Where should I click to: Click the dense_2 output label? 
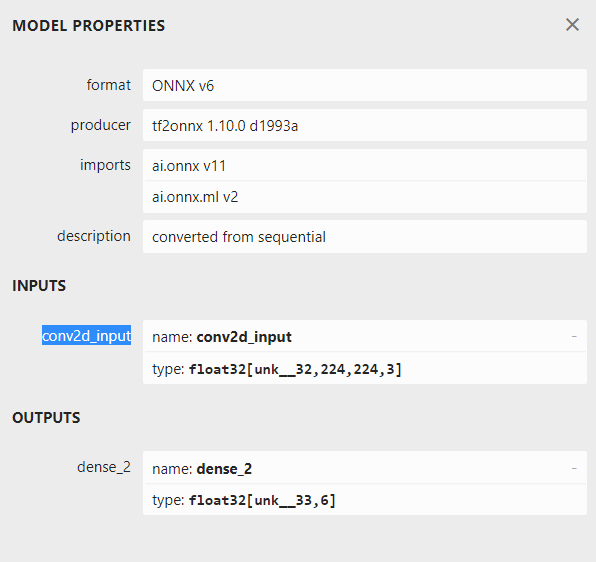click(104, 467)
